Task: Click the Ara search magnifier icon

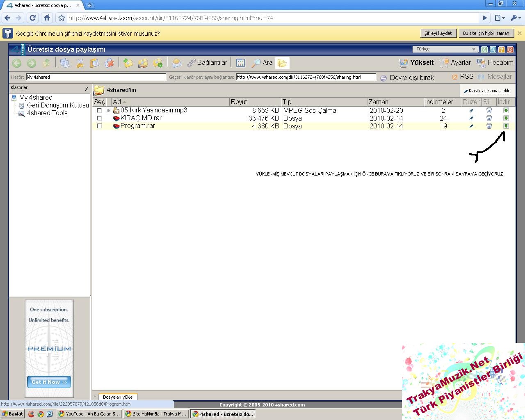Action: click(256, 63)
